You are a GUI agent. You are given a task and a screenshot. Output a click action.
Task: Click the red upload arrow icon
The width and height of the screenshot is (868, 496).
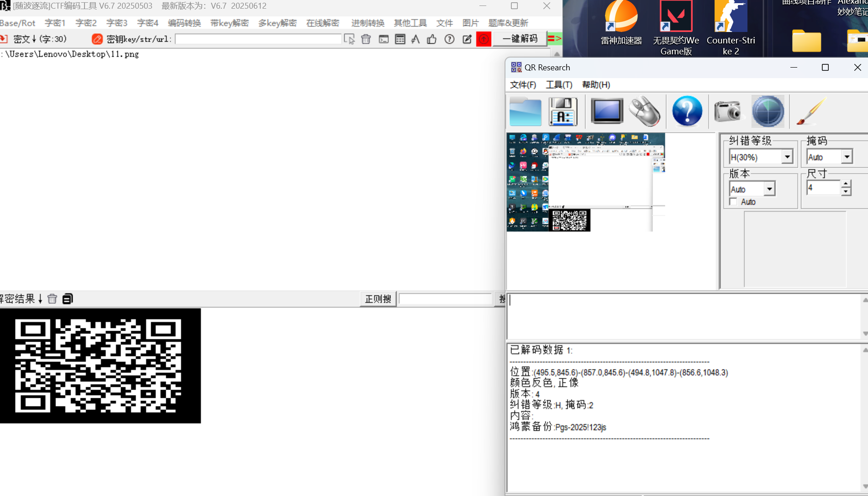coord(484,39)
